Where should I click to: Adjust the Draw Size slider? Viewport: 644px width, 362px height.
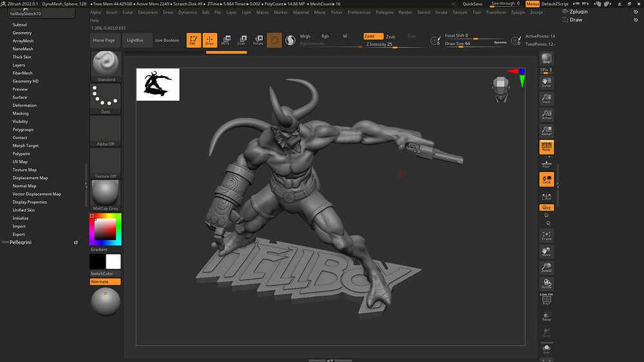click(476, 44)
